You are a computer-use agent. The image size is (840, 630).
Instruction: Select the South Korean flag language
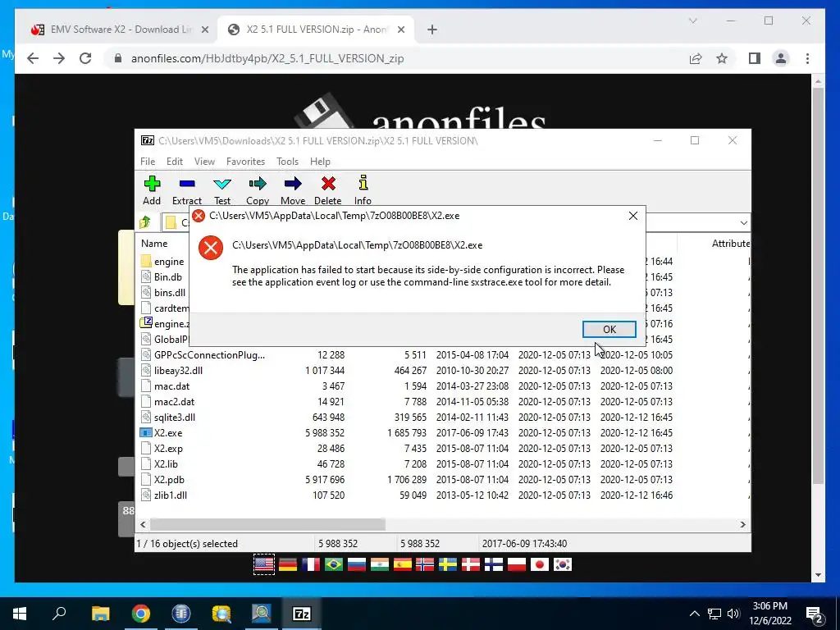pos(563,564)
